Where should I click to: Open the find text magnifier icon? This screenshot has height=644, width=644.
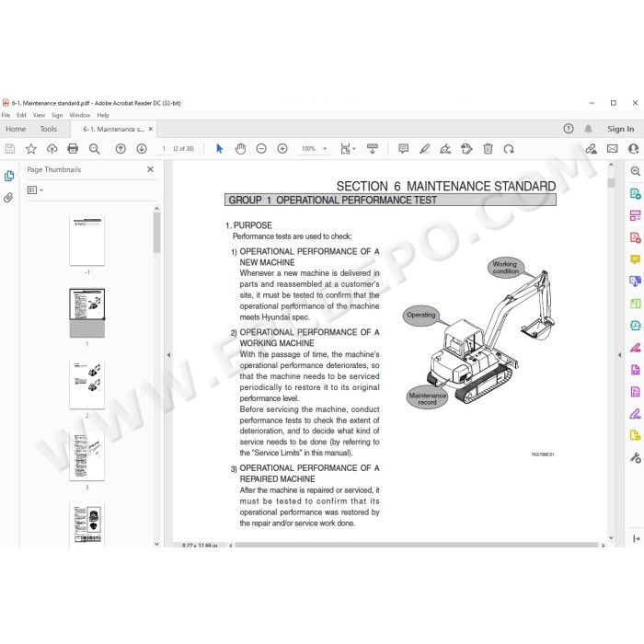coord(94,149)
